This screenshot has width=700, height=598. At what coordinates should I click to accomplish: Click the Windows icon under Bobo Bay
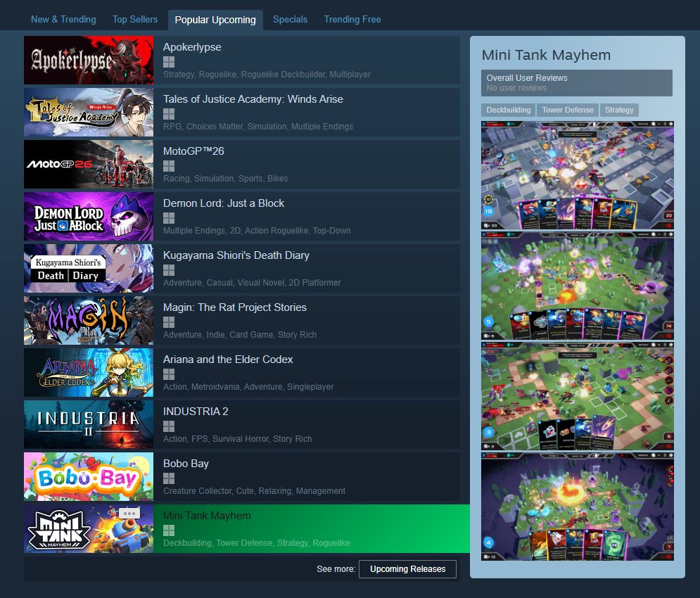tap(169, 478)
